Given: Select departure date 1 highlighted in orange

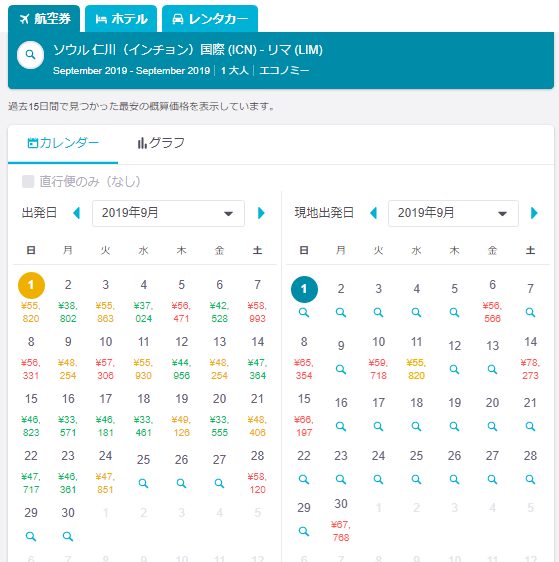Looking at the screenshot, I should tap(31, 285).
